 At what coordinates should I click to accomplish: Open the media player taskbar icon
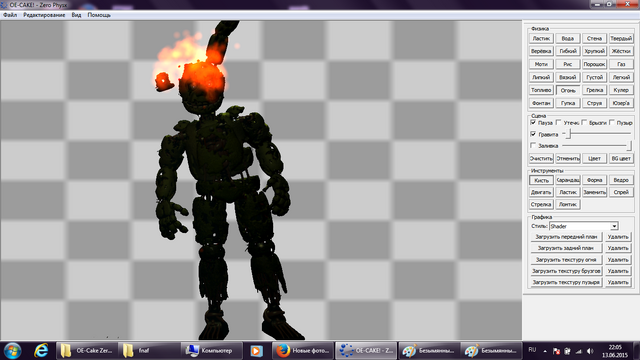click(x=256, y=351)
